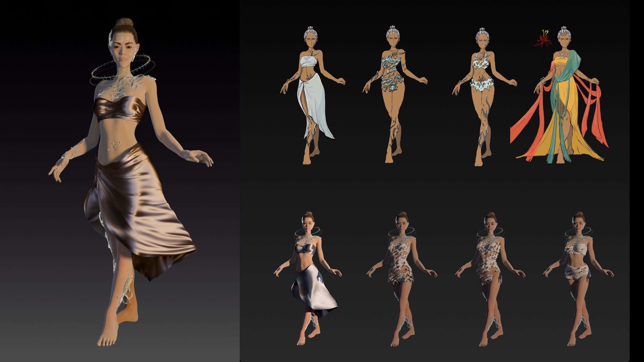Select the teal splash bodysuit concept sketch
Image resolution: width=644 pixels, height=362 pixels.
(x=395, y=94)
